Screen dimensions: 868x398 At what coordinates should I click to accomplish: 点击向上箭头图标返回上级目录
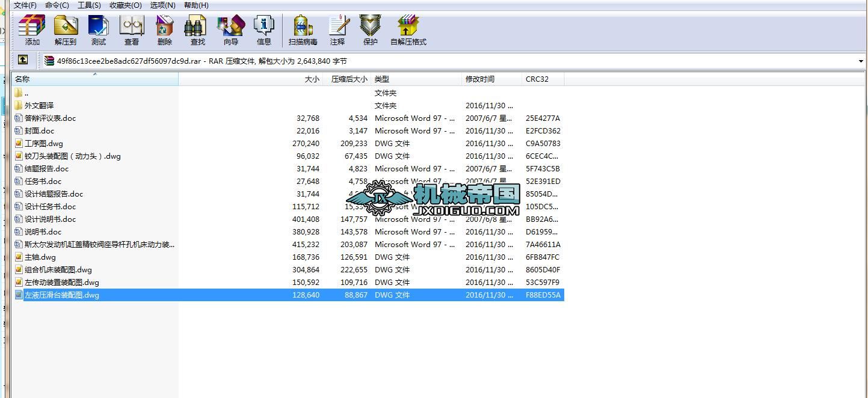(22, 60)
